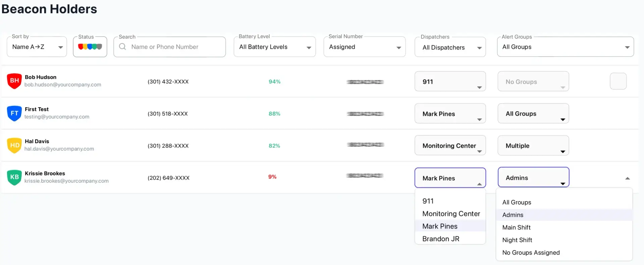
Task: Open the Sort by Name A→Z dropdown
Action: pos(37,47)
